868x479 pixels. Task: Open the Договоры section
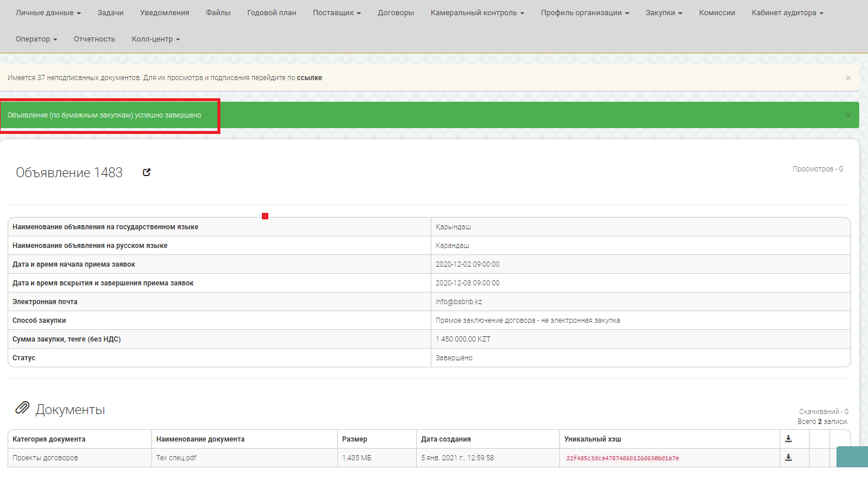click(396, 13)
